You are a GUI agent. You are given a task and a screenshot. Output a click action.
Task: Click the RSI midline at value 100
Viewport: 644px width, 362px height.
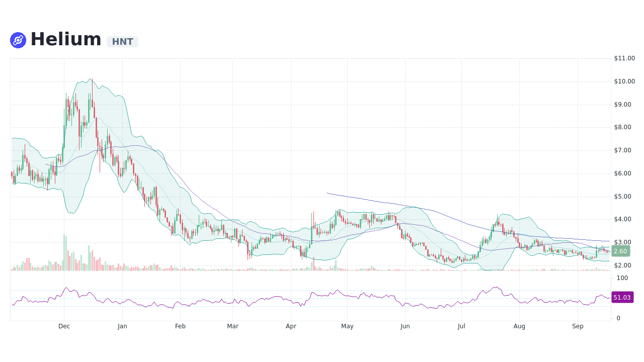[622, 278]
